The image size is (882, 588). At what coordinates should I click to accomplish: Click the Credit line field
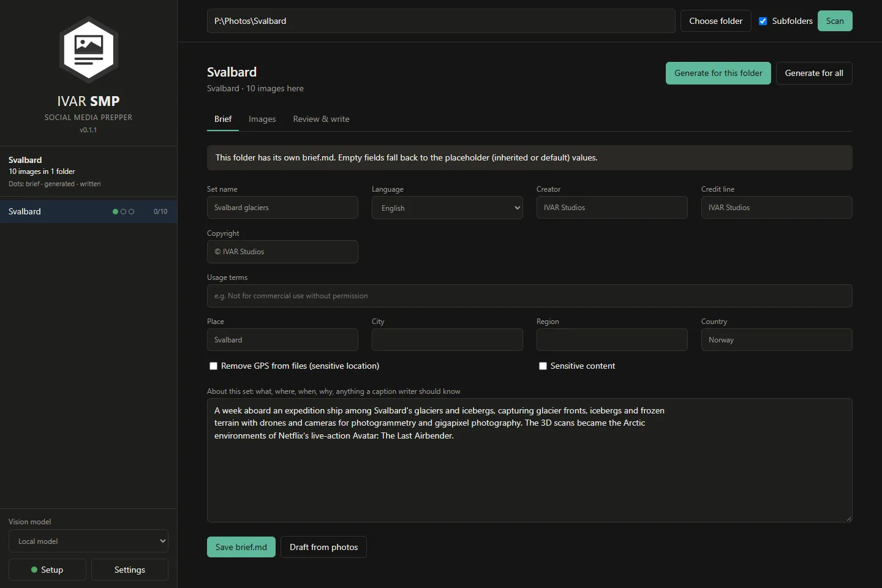[777, 208]
